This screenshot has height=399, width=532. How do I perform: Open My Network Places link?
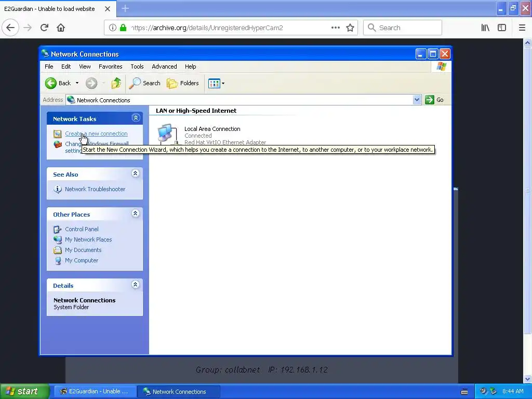[88, 240]
